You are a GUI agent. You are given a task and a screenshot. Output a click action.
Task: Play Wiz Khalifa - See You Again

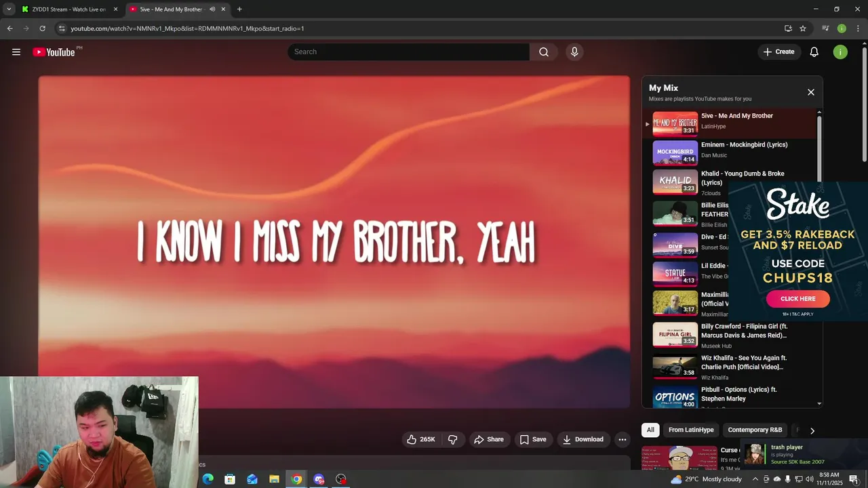tap(731, 367)
